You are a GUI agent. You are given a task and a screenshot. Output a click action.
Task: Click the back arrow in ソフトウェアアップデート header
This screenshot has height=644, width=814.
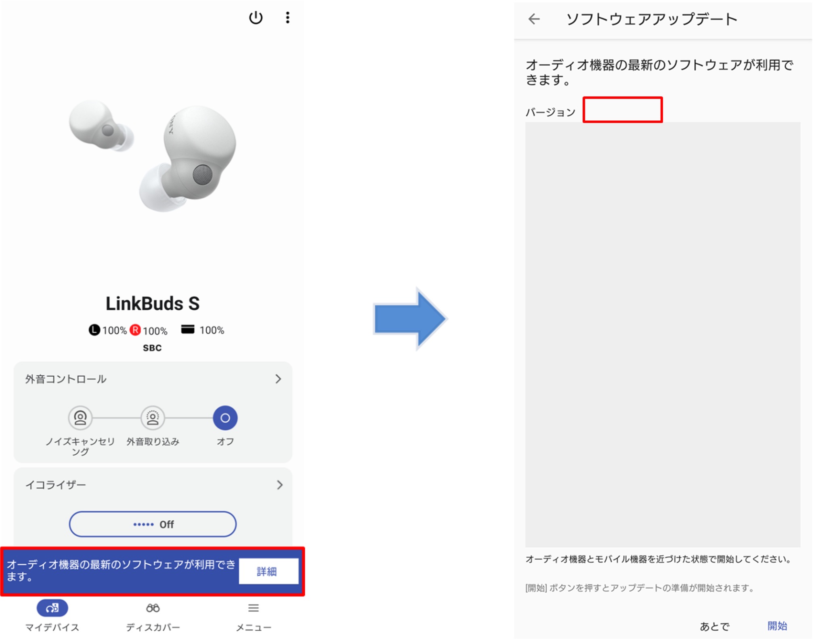point(534,19)
